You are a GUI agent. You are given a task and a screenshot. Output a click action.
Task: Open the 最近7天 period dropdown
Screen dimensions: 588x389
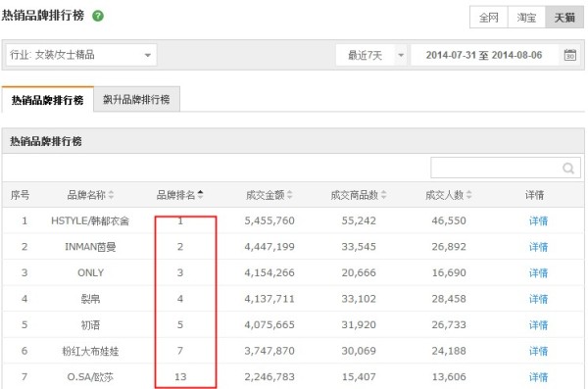(370, 55)
